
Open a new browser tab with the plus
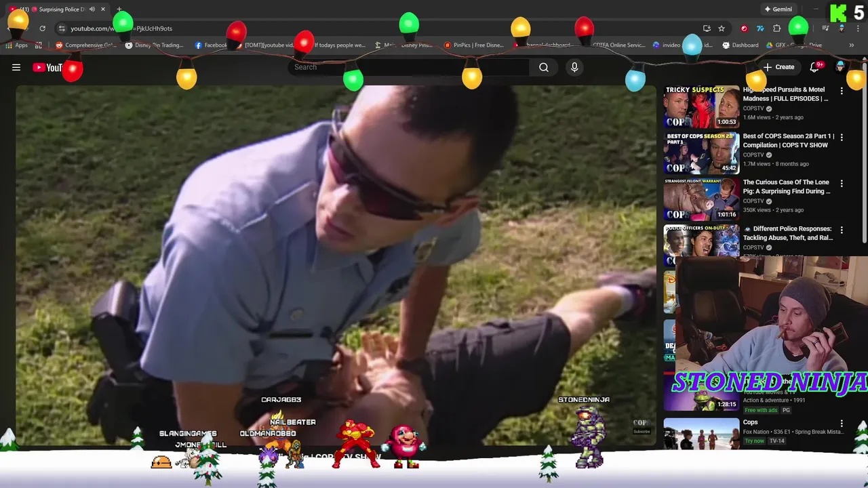(x=119, y=9)
